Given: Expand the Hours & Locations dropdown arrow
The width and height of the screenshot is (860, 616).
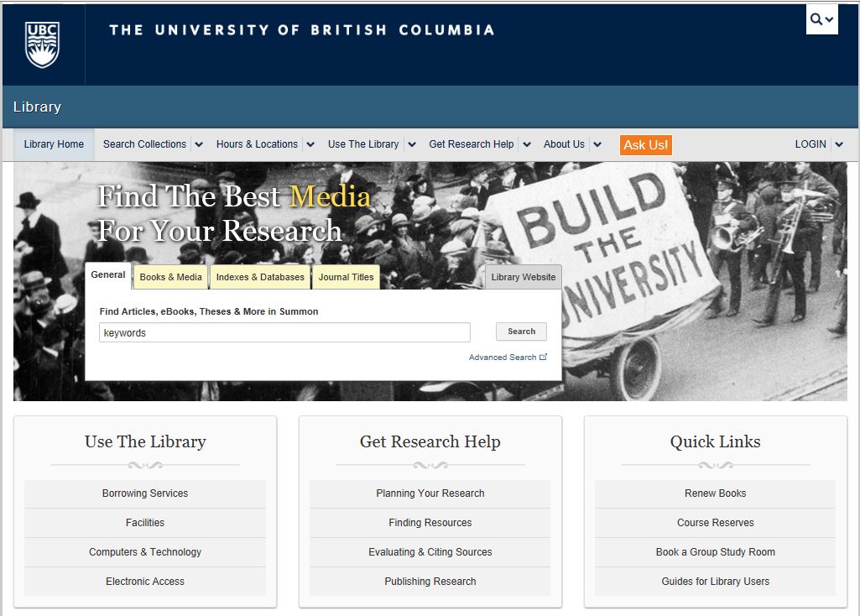Looking at the screenshot, I should [x=310, y=144].
